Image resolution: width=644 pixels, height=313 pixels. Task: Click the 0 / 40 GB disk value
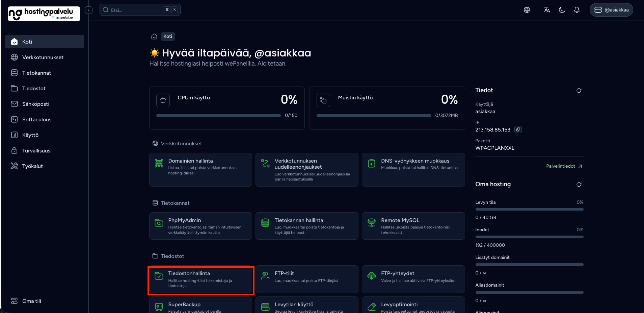[486, 217]
